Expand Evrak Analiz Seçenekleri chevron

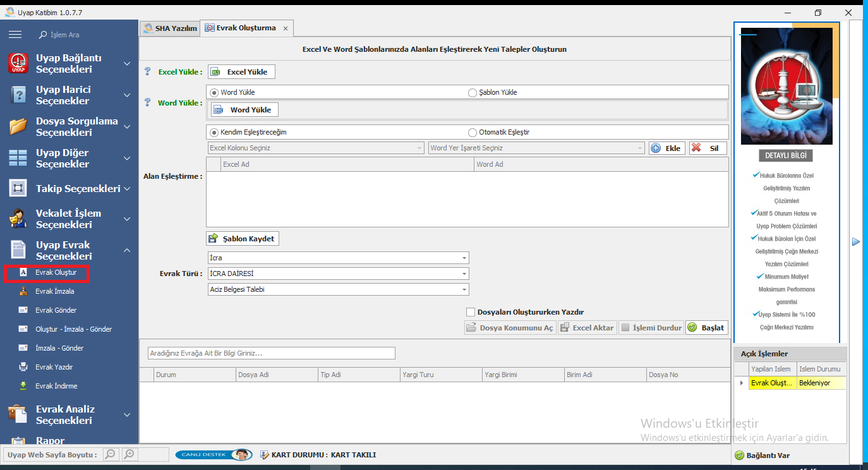(127, 415)
